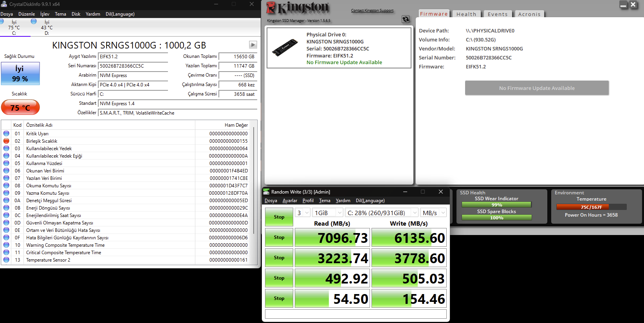Click the refresh icon in Kingston SSD Manager
Viewport: 644px width, 323px height.
click(x=406, y=19)
